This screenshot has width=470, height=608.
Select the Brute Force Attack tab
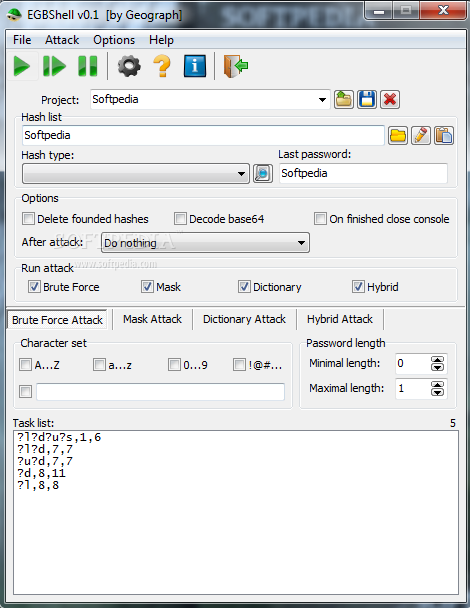click(x=57, y=320)
